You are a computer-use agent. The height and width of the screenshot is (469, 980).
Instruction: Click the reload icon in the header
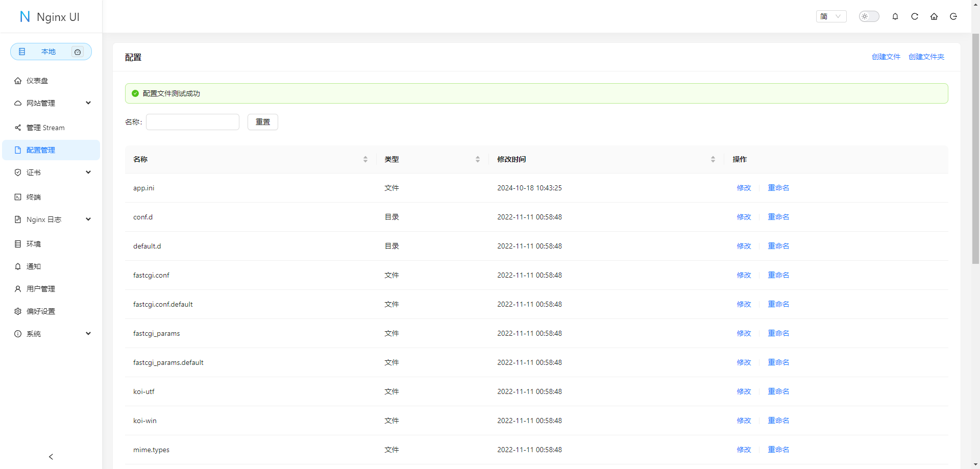tap(914, 16)
